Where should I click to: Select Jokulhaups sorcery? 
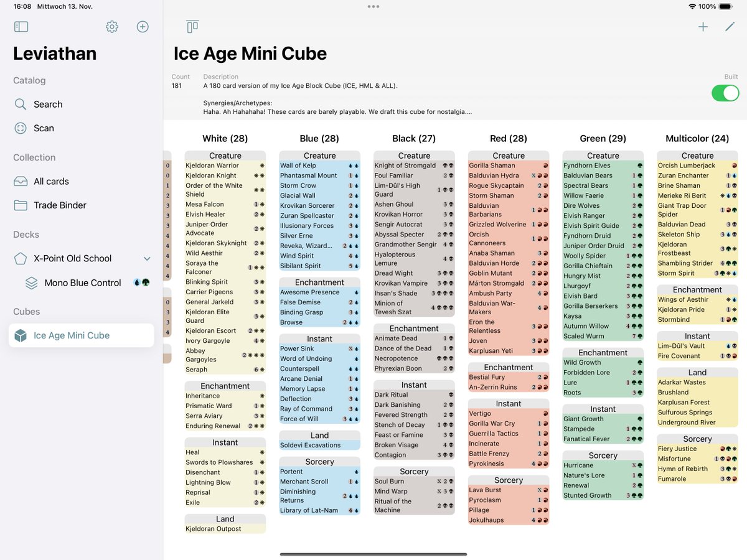click(x=509, y=520)
